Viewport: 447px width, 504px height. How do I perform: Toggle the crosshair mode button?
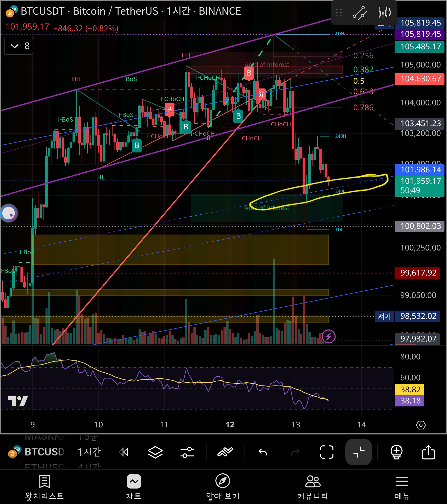[359, 452]
